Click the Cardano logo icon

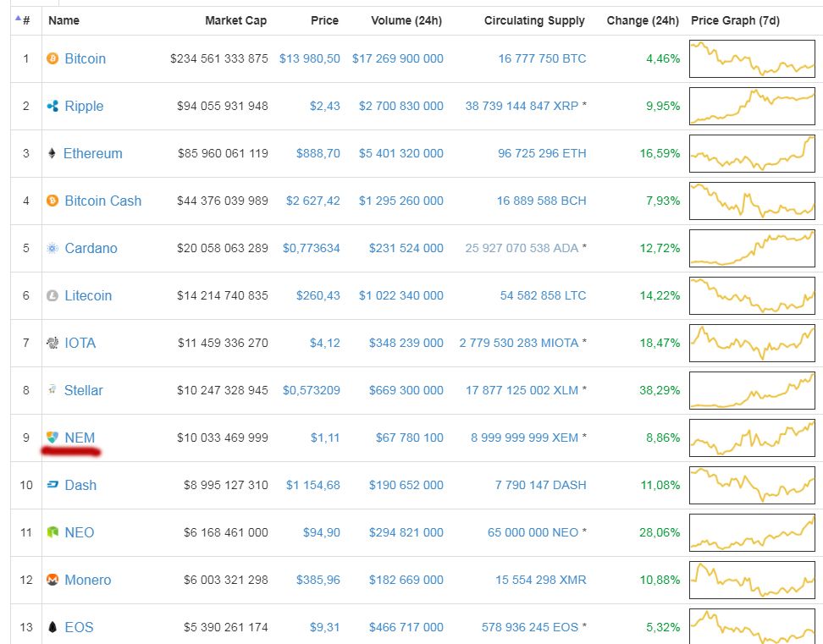[x=52, y=248]
